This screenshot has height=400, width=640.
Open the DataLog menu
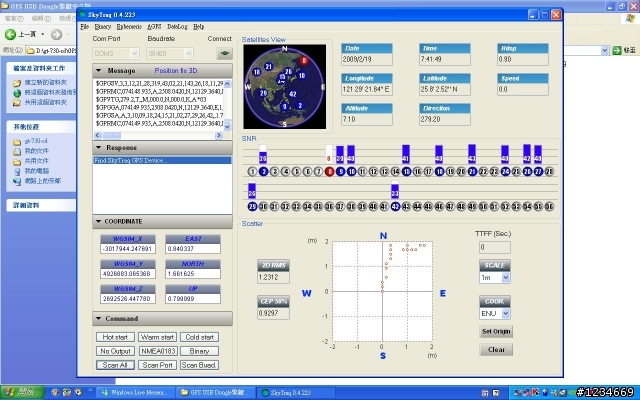click(177, 27)
